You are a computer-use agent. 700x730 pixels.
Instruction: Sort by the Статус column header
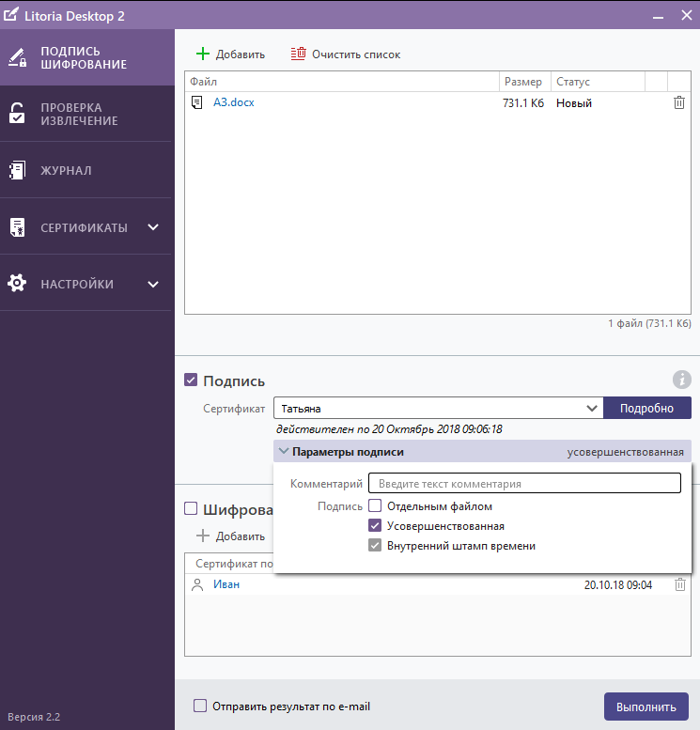(x=598, y=82)
